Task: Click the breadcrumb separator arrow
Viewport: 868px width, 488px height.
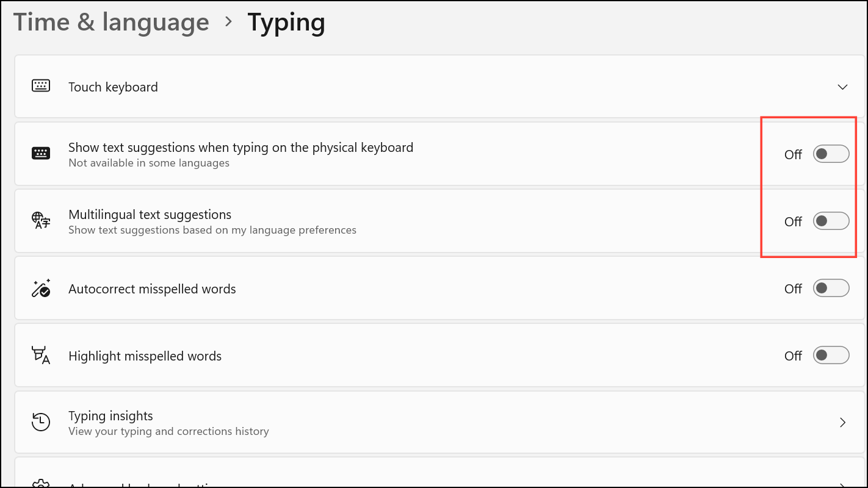Action: pyautogui.click(x=228, y=22)
